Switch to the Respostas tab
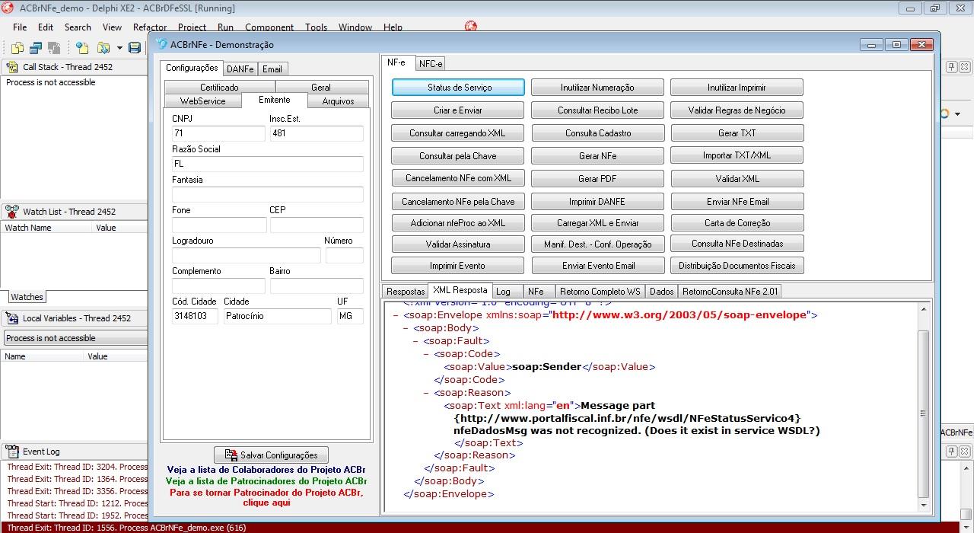980x533 pixels. 406,292
